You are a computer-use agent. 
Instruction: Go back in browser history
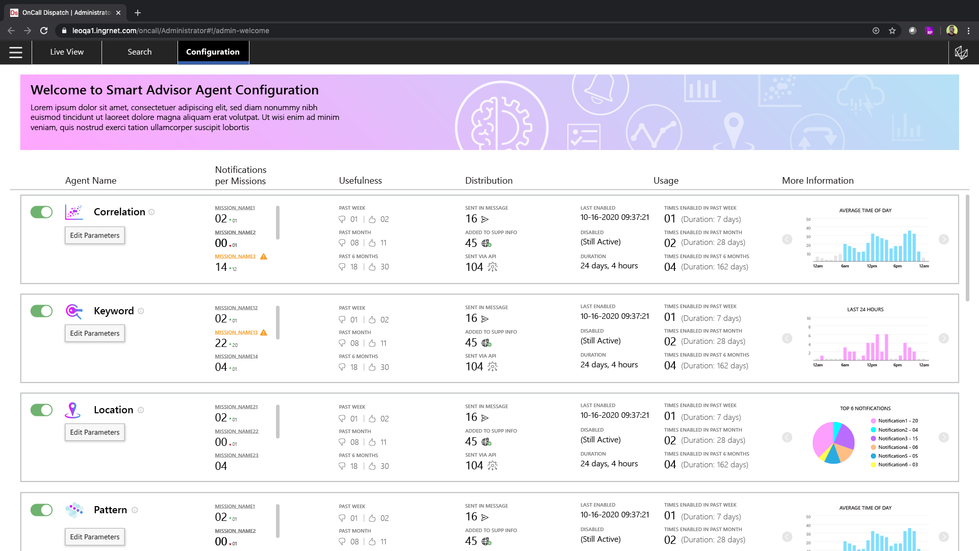[11, 30]
